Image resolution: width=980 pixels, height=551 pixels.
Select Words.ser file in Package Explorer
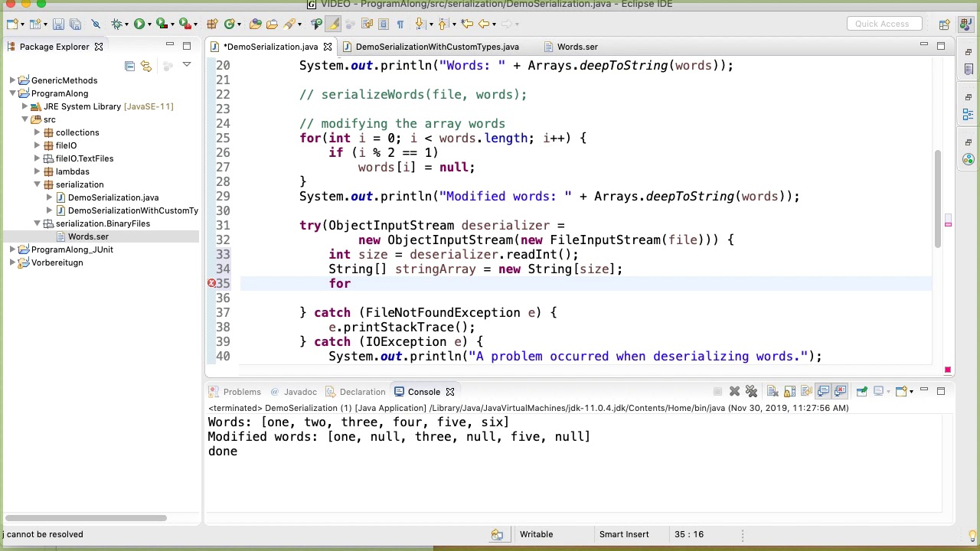tap(88, 236)
